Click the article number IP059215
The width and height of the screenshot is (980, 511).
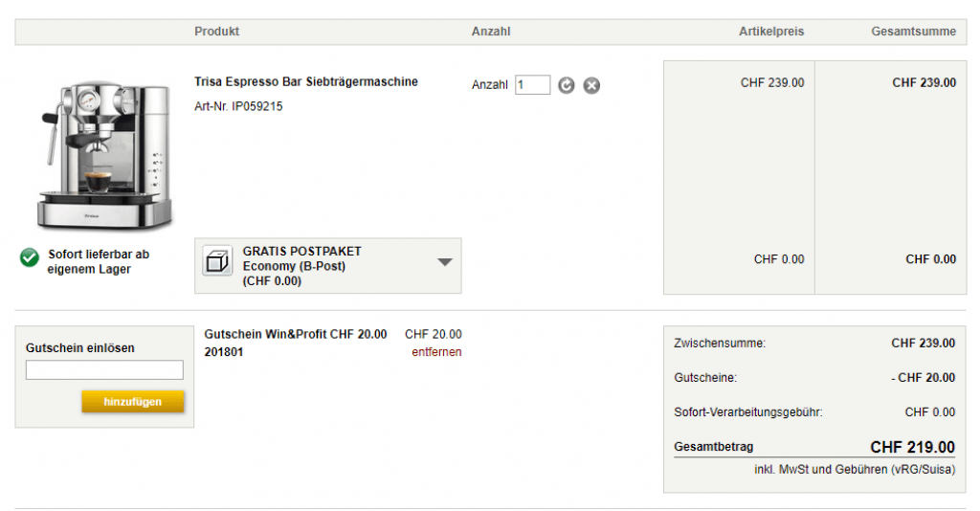click(238, 106)
